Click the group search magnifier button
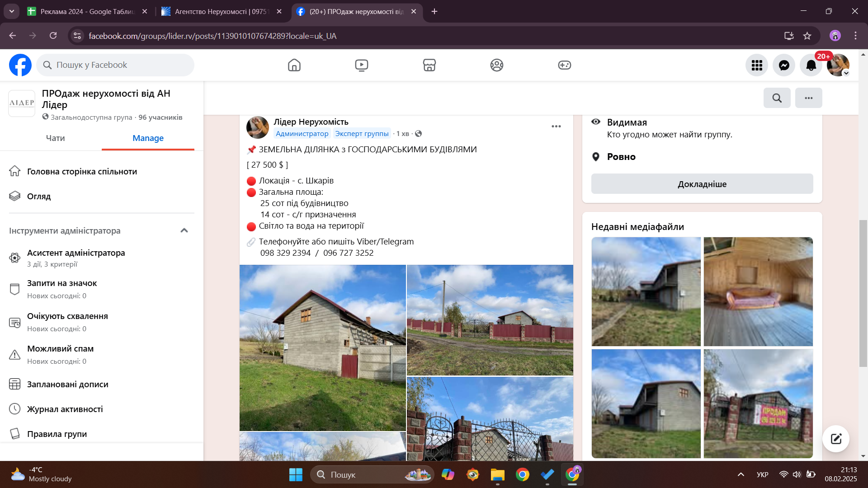Image resolution: width=868 pixels, height=488 pixels. tap(777, 98)
